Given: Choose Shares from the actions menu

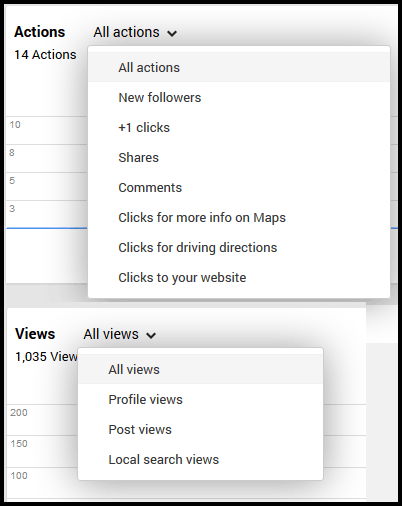Looking at the screenshot, I should pos(239,157).
